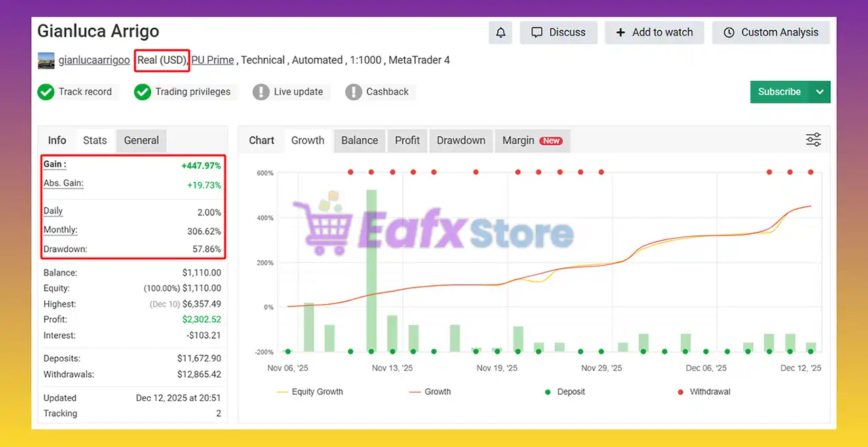Image resolution: width=868 pixels, height=447 pixels.
Task: Click the New badge on Margin tab
Action: click(551, 141)
